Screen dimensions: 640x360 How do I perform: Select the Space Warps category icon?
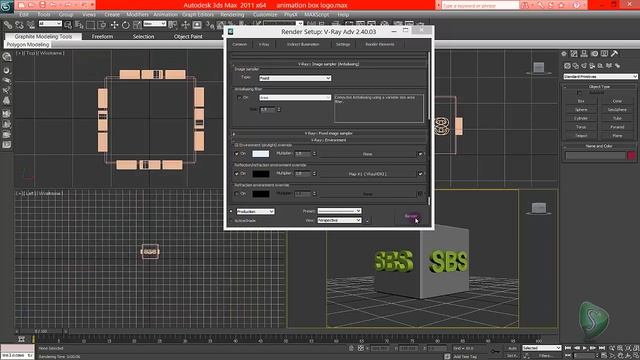[609, 65]
